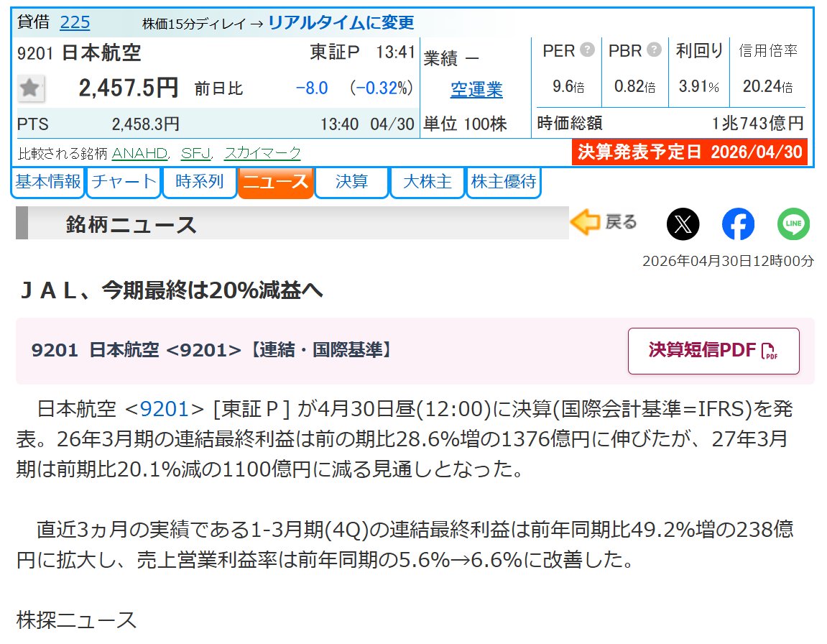
Task: Add 日本航空 to favorites with the star icon
Action: pyautogui.click(x=30, y=88)
